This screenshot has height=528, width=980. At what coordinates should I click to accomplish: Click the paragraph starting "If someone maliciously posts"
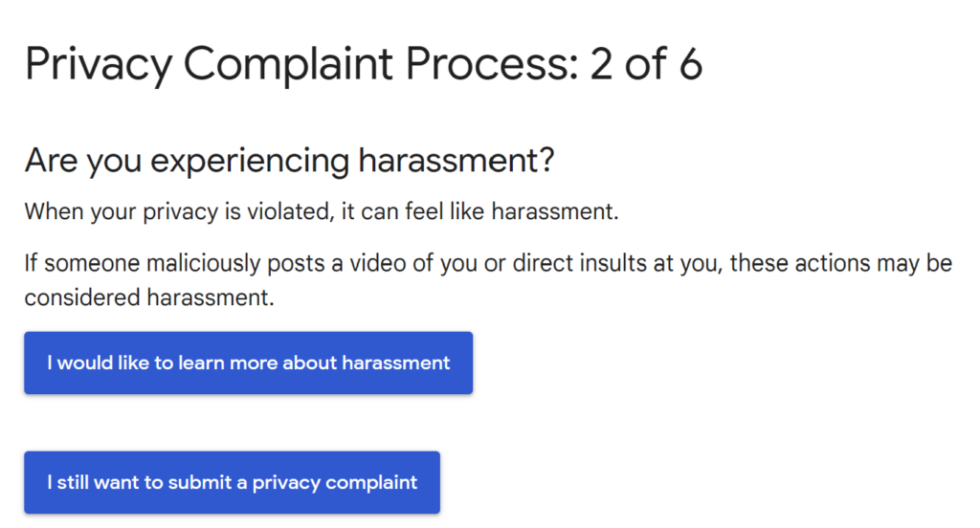488,263
